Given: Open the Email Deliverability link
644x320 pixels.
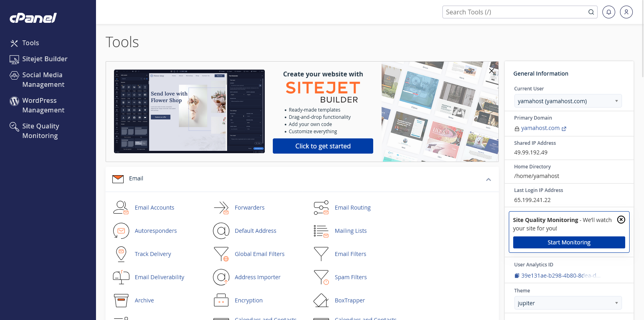Looking at the screenshot, I should pyautogui.click(x=160, y=277).
